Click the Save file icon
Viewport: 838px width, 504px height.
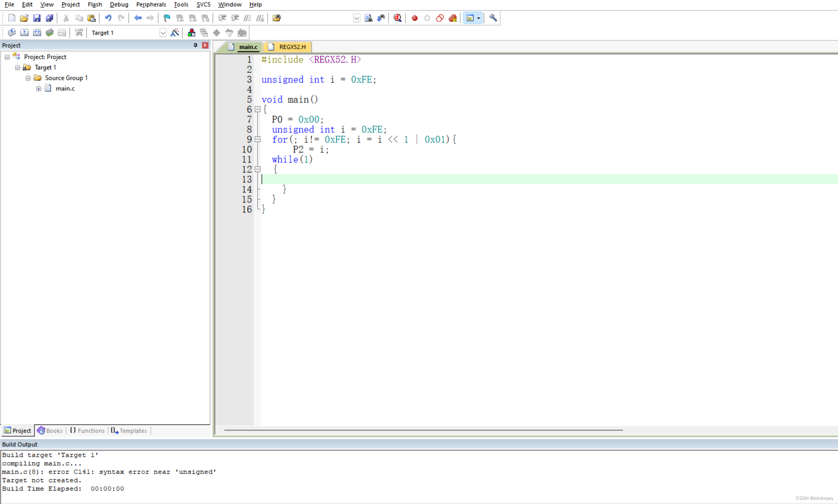tap(36, 18)
